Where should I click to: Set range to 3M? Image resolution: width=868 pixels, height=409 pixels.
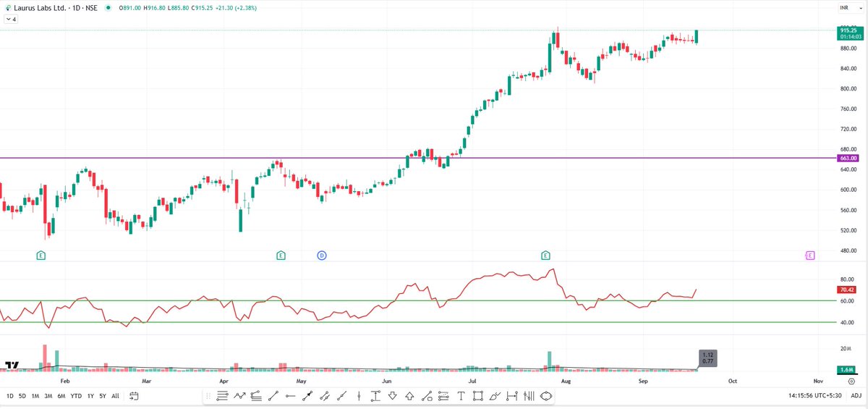[48, 396]
